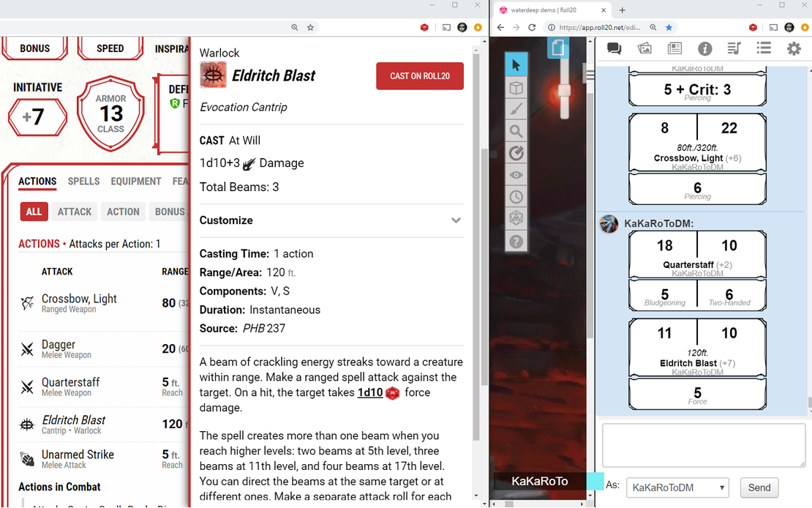Image resolution: width=812 pixels, height=508 pixels.
Task: Open the d20 dice roller tool
Action: [x=516, y=217]
